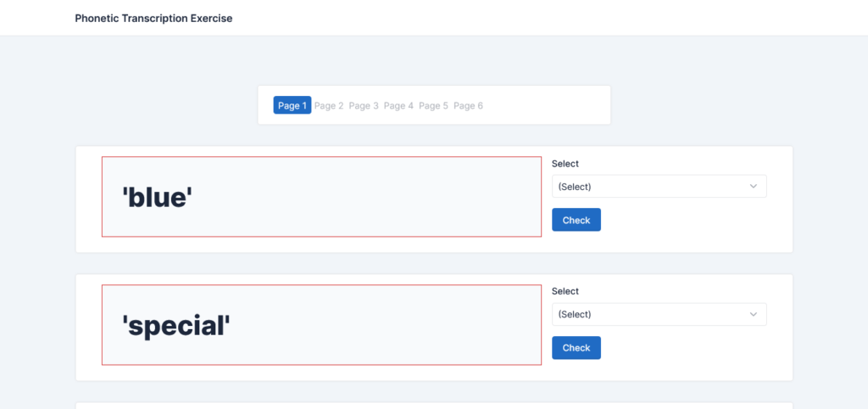Click the chevron arrow in the 'blue' dropdown
This screenshot has width=868, height=409.
[753, 186]
